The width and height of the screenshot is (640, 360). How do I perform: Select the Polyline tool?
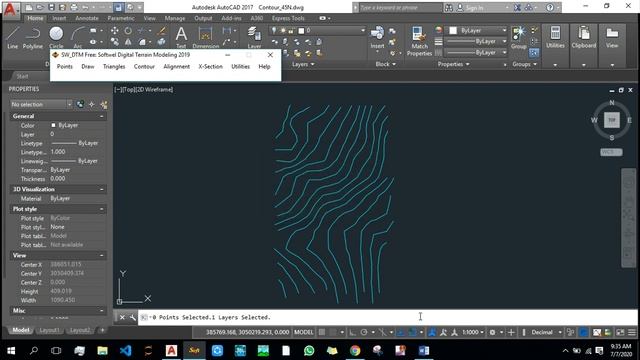click(33, 38)
